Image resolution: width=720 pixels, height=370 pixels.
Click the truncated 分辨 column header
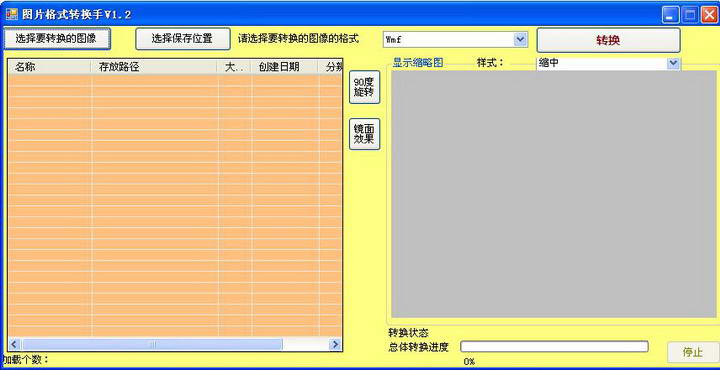[x=330, y=67]
